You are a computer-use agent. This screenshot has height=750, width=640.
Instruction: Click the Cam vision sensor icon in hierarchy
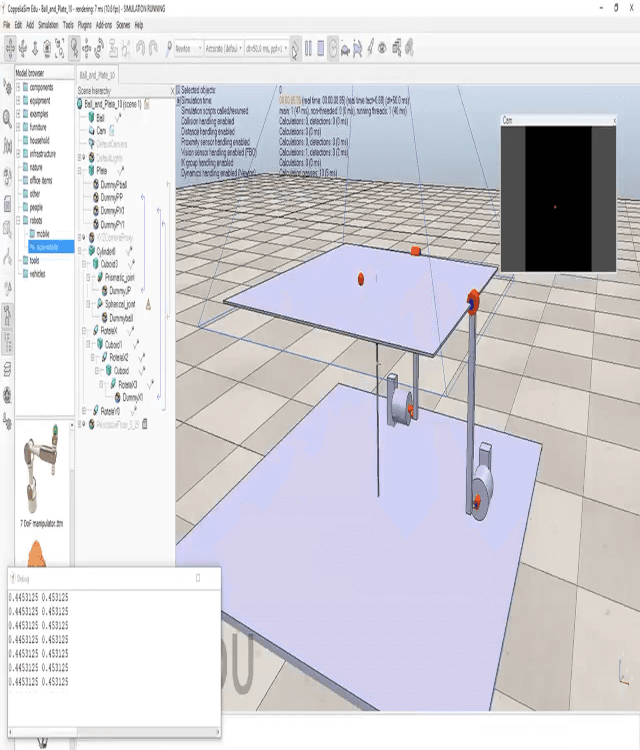pos(90,130)
